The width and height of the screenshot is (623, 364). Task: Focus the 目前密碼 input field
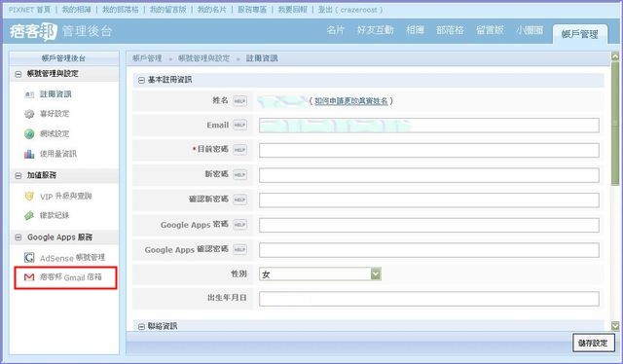[429, 150]
